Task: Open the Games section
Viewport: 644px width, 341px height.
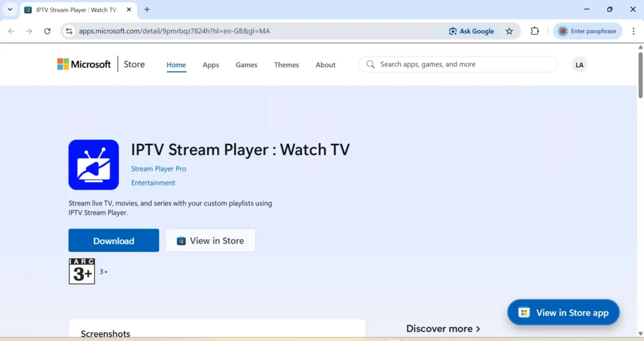Action: 247,65
